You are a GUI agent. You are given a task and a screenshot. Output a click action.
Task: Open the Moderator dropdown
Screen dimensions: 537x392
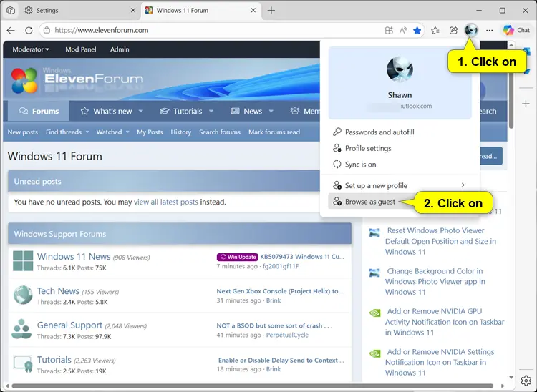[x=31, y=49]
